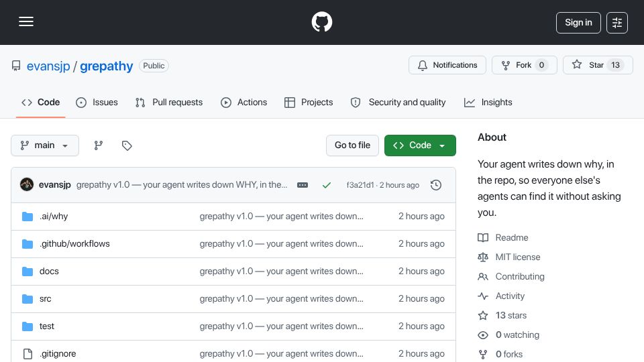The width and height of the screenshot is (644, 362).
Task: Click the MIT license scales icon
Action: point(483,257)
